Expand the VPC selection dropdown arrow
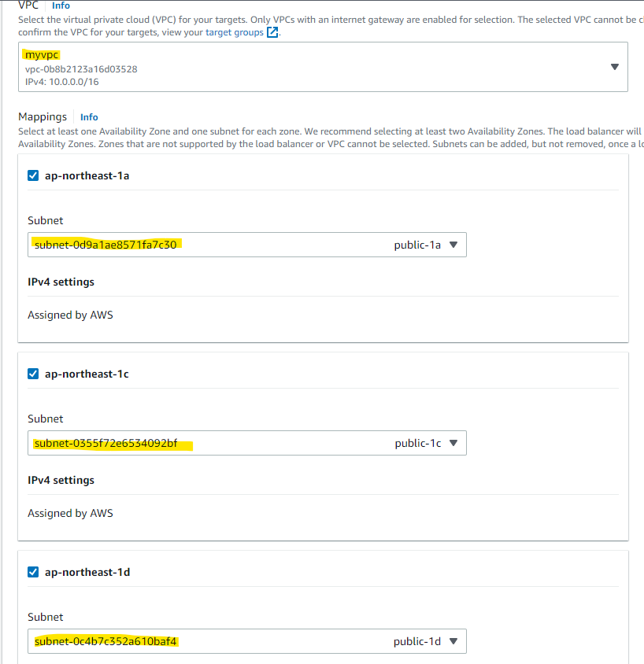 615,67
